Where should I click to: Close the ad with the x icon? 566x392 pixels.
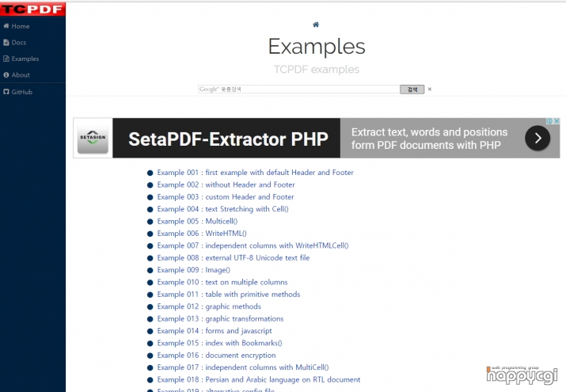(x=557, y=121)
